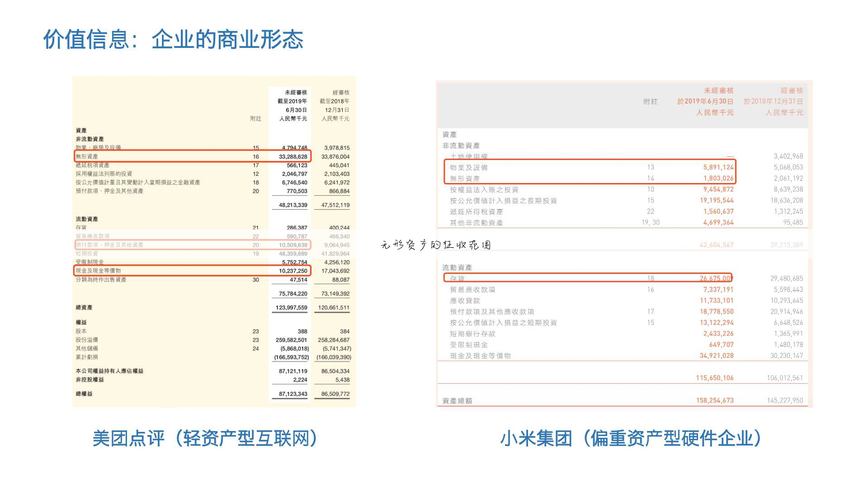
Task: Click the value '17,043,692'
Action: tap(335, 271)
